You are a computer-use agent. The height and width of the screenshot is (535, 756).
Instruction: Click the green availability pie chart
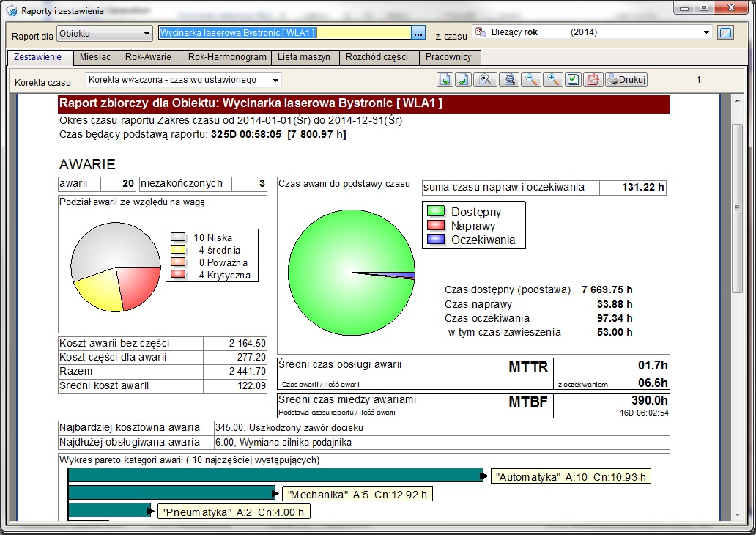click(352, 273)
